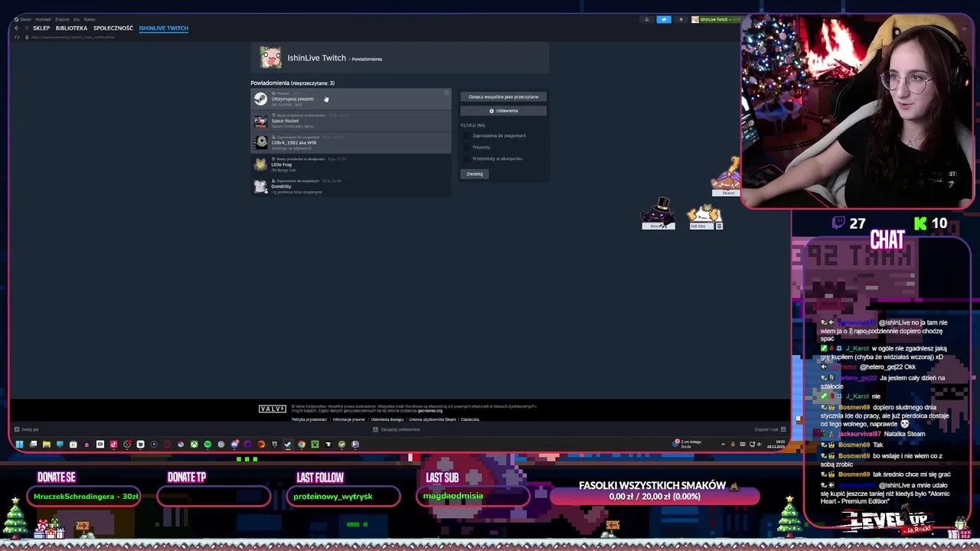Open Xbox app from taskbar
This screenshot has height=551, width=980.
[194, 444]
